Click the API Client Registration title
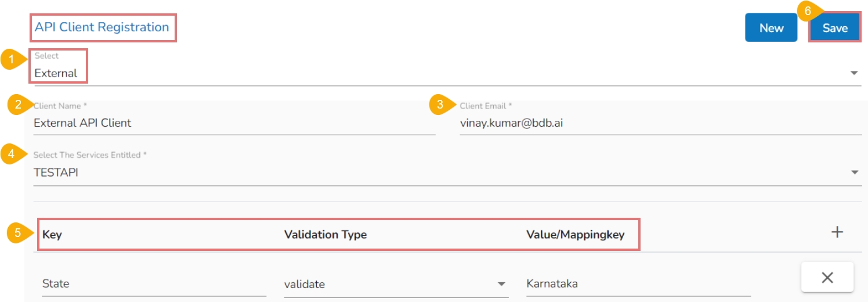This screenshot has height=302, width=868. pyautogui.click(x=102, y=27)
